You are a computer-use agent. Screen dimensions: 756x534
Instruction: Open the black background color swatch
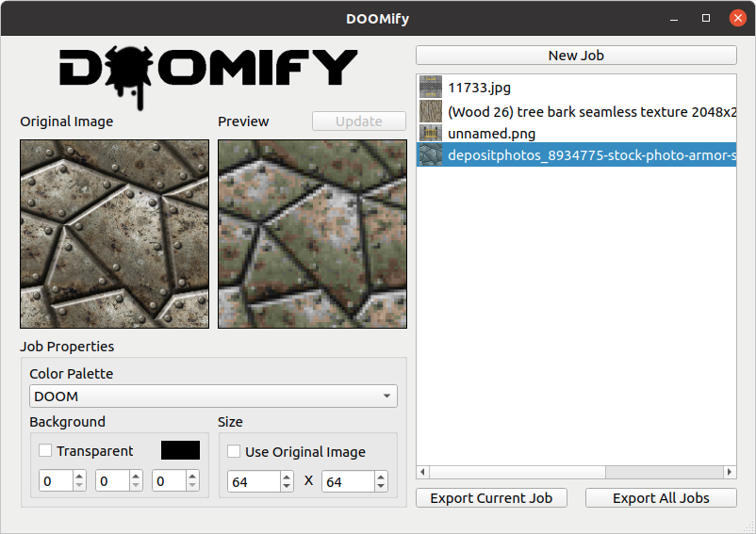click(x=180, y=450)
